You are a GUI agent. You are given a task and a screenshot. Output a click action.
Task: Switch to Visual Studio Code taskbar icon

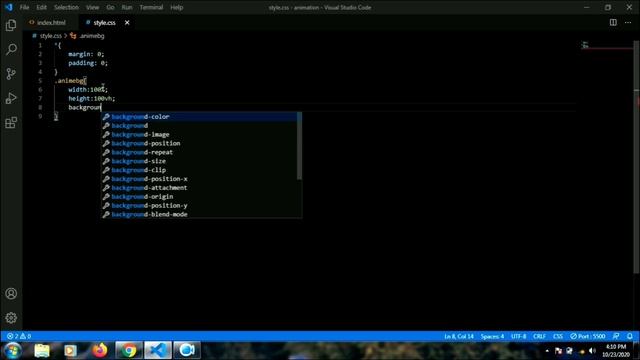click(x=158, y=351)
